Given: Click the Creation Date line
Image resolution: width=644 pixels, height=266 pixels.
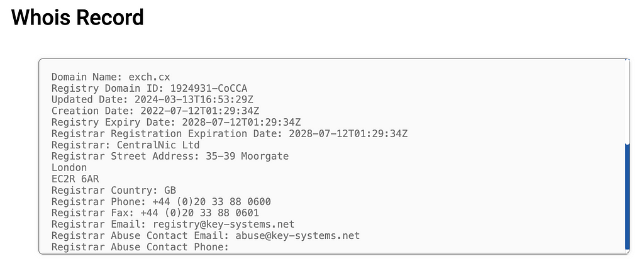Looking at the screenshot, I should 155,111.
